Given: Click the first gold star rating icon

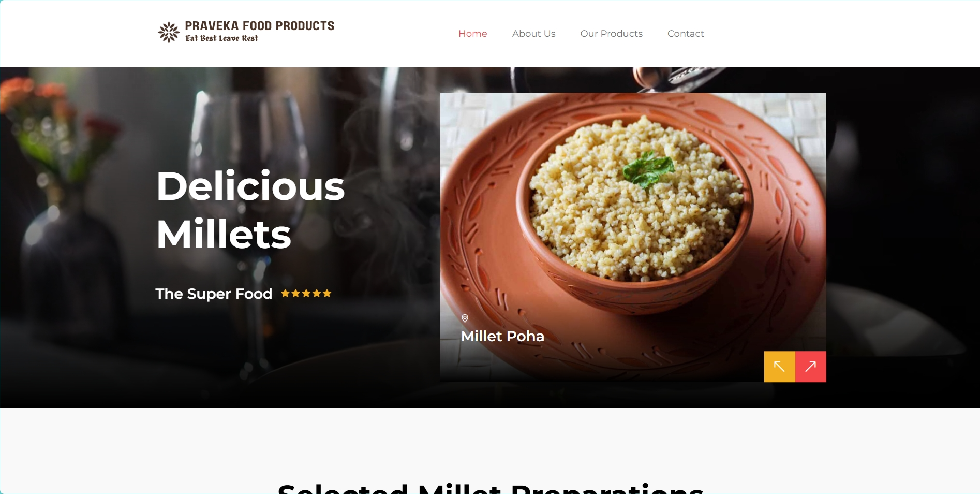Looking at the screenshot, I should tap(285, 294).
